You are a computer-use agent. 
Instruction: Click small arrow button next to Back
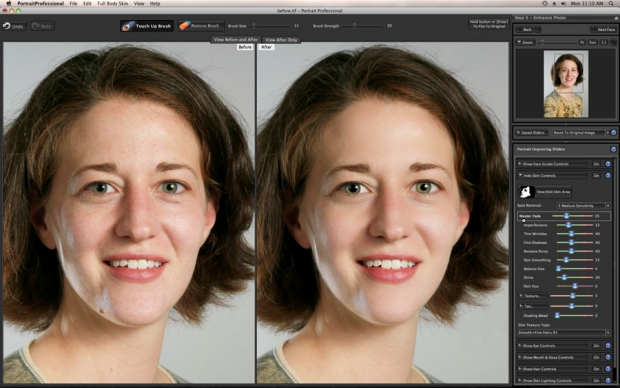pyautogui.click(x=538, y=30)
